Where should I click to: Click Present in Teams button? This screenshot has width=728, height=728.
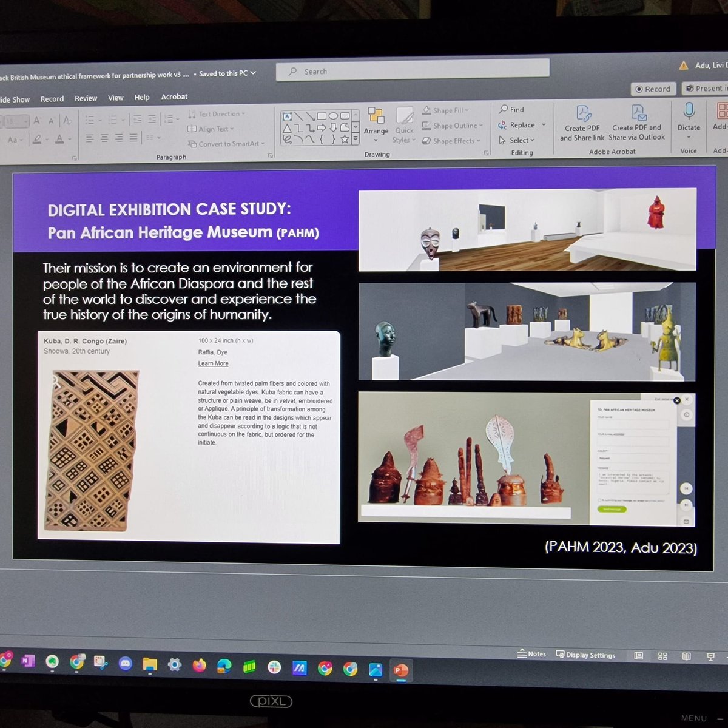tap(704, 88)
